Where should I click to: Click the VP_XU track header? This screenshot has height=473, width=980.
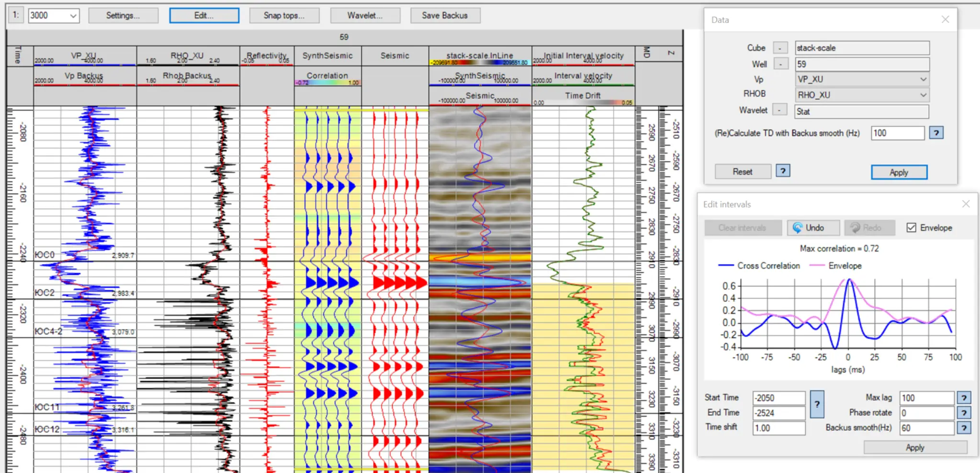(85, 56)
